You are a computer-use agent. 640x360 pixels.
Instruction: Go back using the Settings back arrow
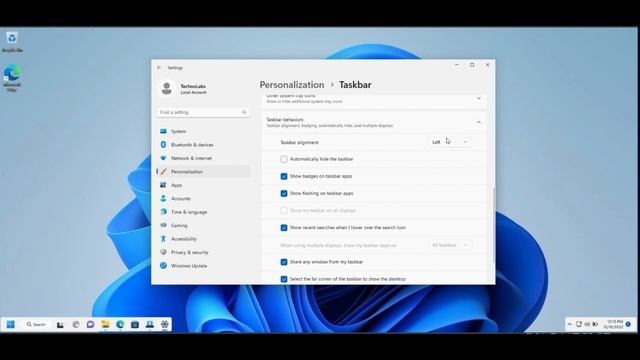click(159, 68)
